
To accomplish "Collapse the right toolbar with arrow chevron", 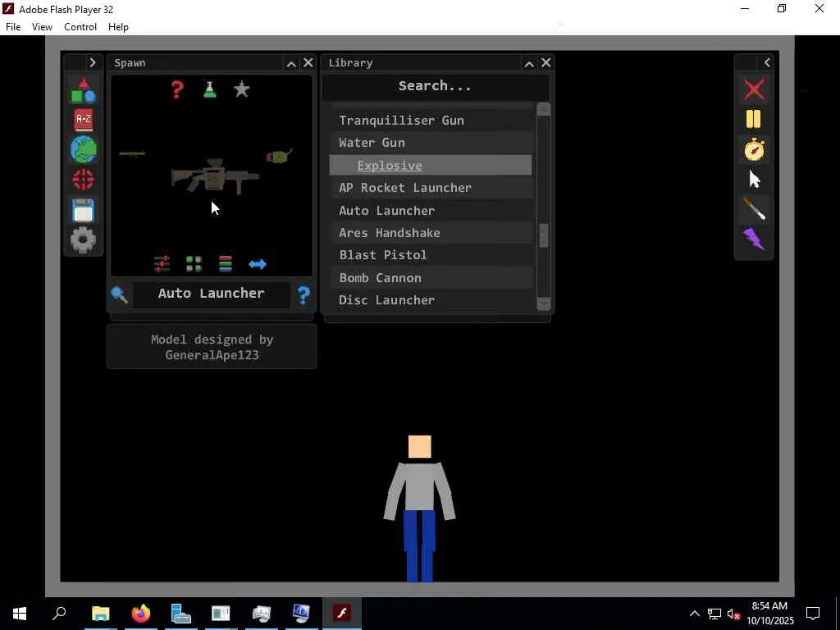I will (x=767, y=62).
